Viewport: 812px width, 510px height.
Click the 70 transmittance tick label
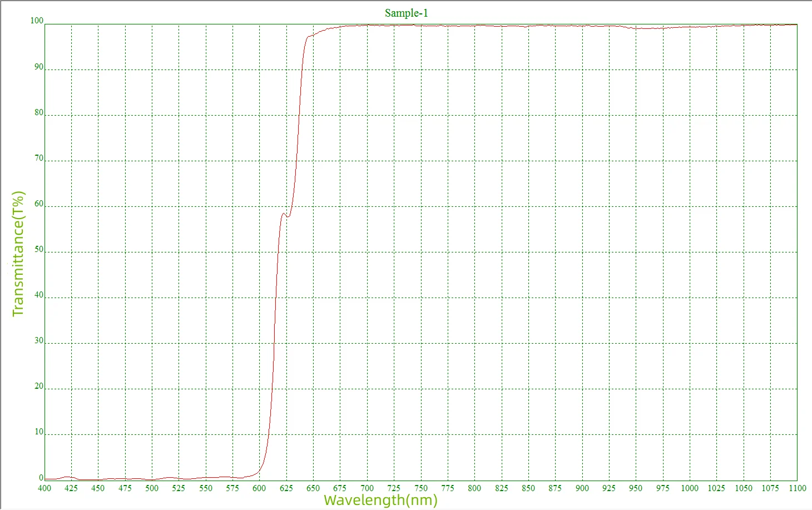click(x=39, y=158)
